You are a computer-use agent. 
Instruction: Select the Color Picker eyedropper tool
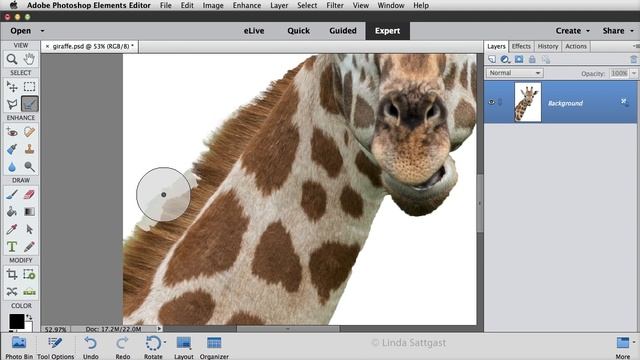coord(12,229)
